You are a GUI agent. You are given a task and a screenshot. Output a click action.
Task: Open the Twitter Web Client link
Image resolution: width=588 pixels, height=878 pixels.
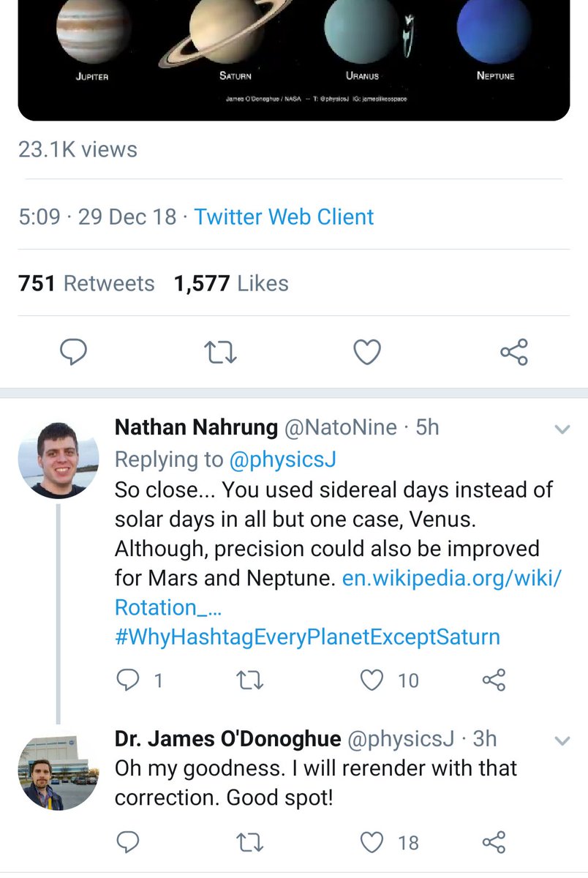284,217
